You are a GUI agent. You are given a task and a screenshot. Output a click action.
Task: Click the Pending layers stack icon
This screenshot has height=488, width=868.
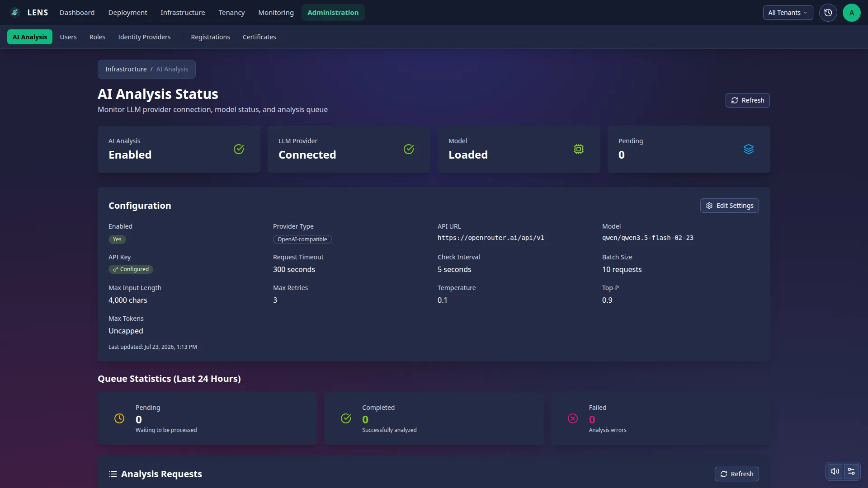pos(749,149)
